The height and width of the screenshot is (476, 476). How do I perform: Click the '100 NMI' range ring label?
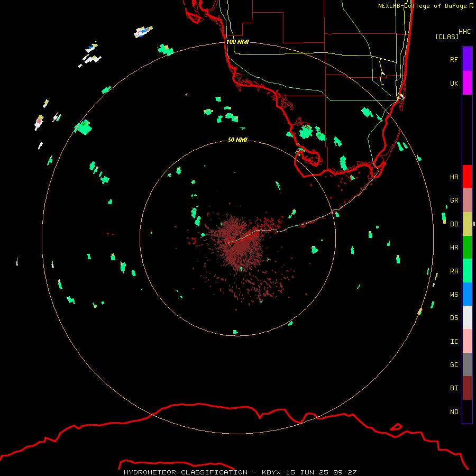click(x=237, y=42)
